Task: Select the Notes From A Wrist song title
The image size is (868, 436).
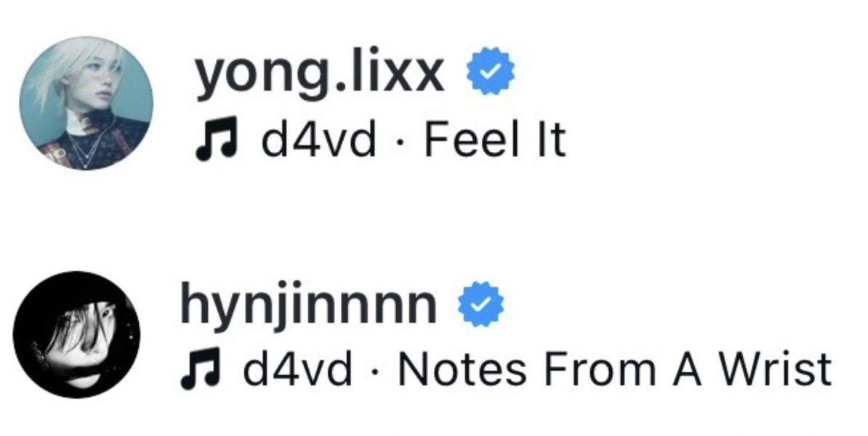Action: [x=614, y=368]
